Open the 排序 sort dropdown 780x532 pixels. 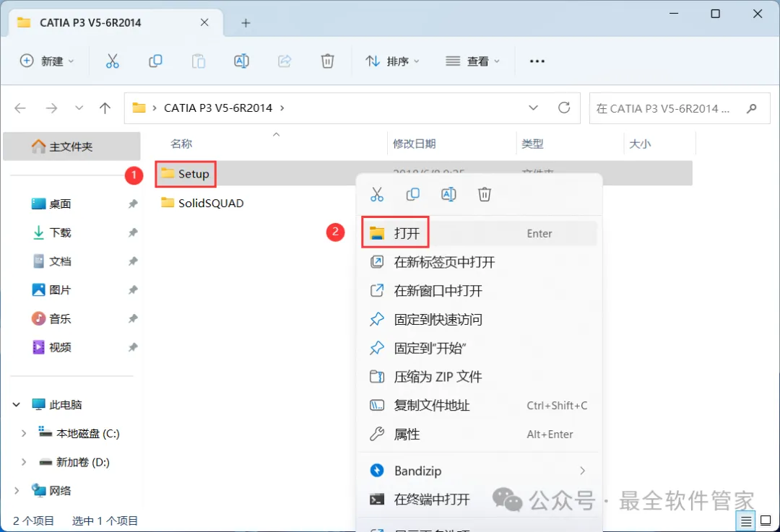tap(393, 61)
